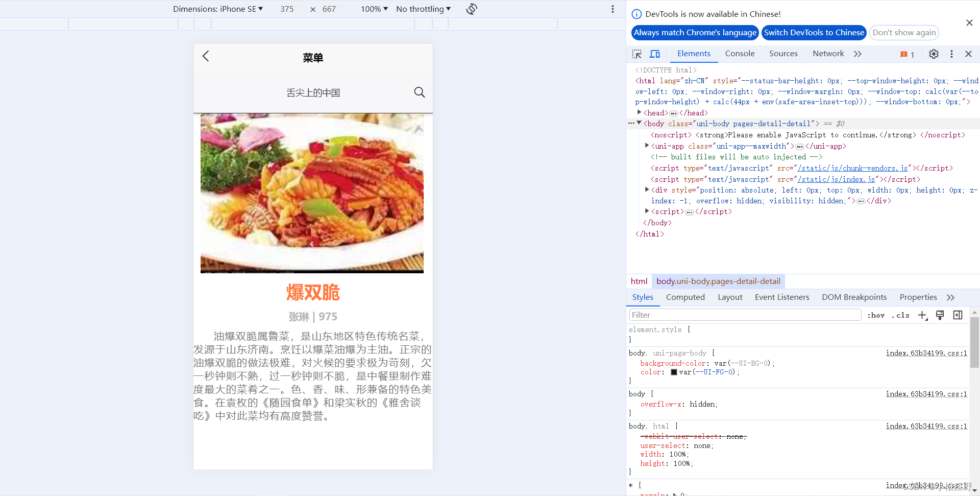The height and width of the screenshot is (496, 980).
Task: Open the Customize DevTools three-dot menu
Action: pyautogui.click(x=951, y=54)
